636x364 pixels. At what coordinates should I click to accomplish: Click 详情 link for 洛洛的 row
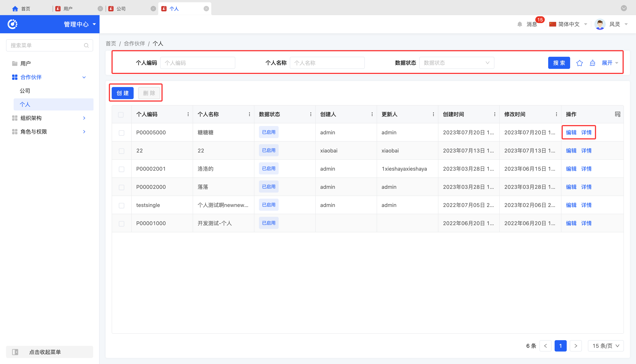coord(586,169)
